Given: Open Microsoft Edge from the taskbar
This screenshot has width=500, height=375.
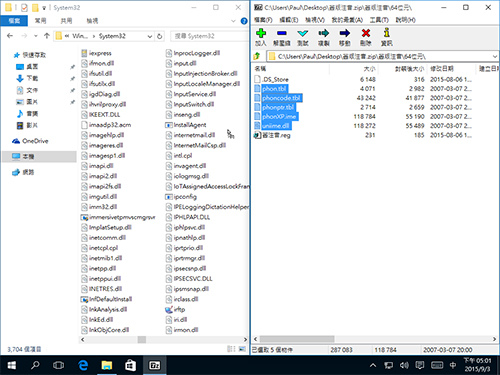Looking at the screenshot, I should [83, 365].
